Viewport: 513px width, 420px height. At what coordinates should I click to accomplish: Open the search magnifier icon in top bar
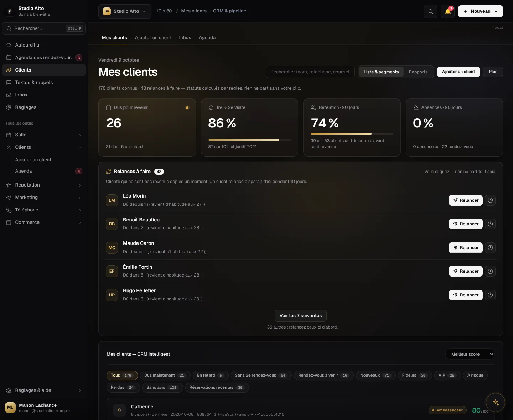(431, 11)
